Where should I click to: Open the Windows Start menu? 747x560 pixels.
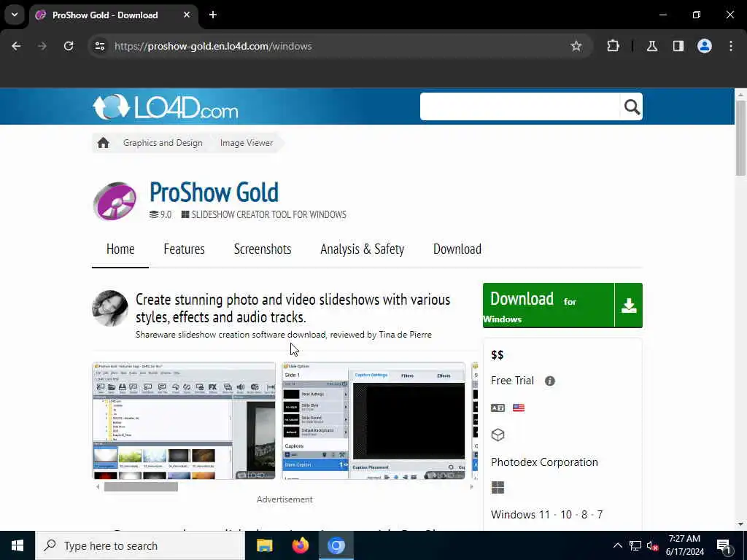click(x=18, y=545)
